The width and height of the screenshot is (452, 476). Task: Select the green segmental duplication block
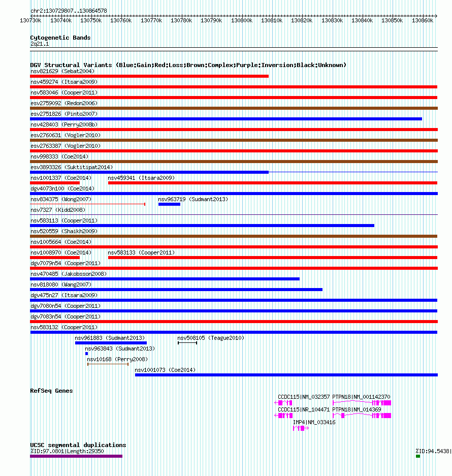click(x=418, y=456)
